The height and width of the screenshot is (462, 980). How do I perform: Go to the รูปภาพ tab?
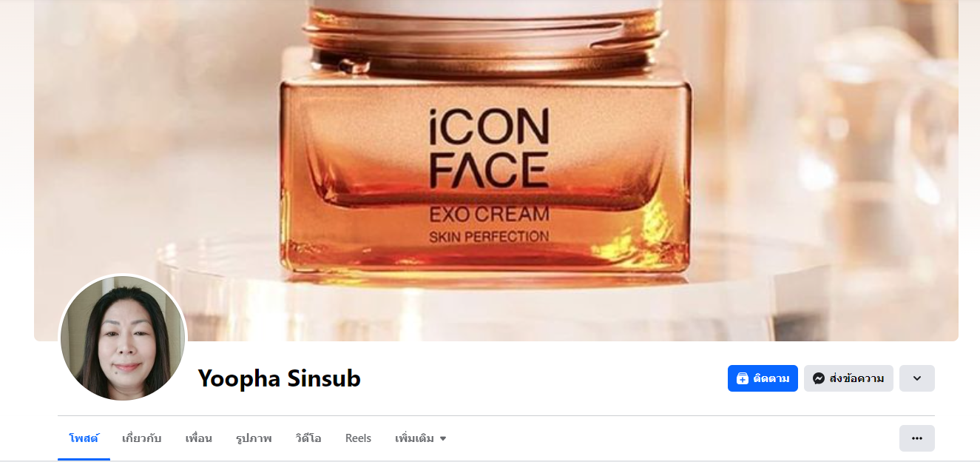click(254, 438)
